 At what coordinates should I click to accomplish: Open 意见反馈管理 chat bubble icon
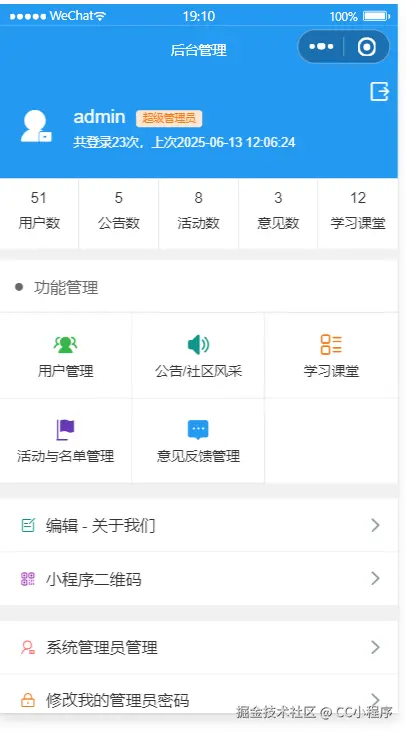click(198, 430)
